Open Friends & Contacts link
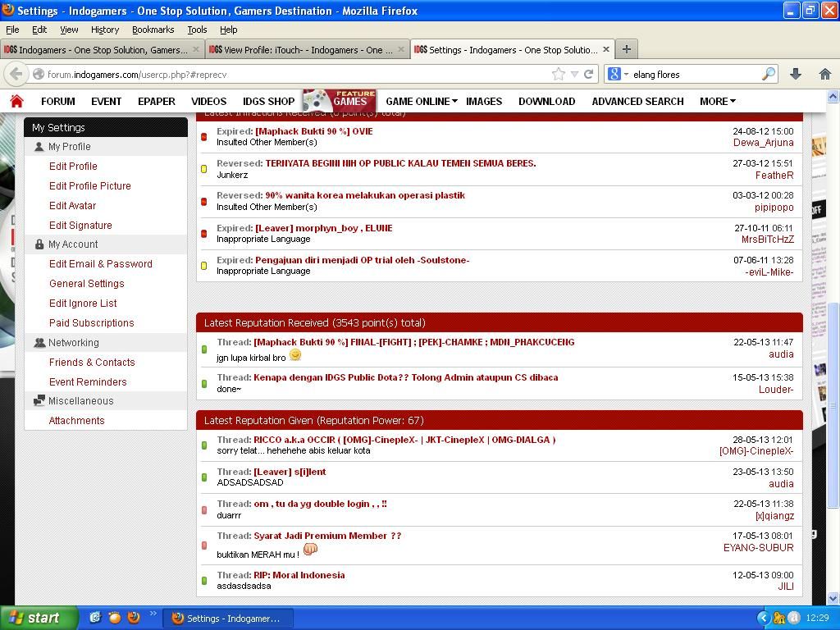This screenshot has height=630, width=840. [x=92, y=362]
